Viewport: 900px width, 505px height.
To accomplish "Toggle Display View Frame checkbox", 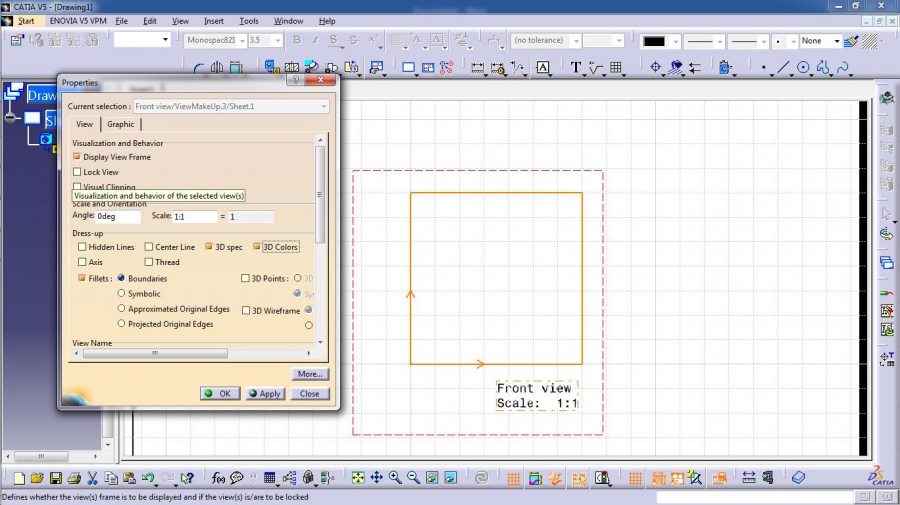I will pyautogui.click(x=77, y=157).
